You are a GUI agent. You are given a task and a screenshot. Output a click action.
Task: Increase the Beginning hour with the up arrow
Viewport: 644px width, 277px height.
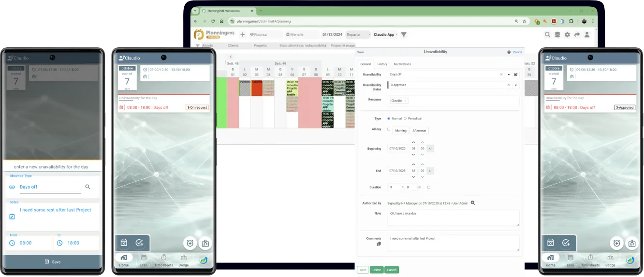click(413, 143)
